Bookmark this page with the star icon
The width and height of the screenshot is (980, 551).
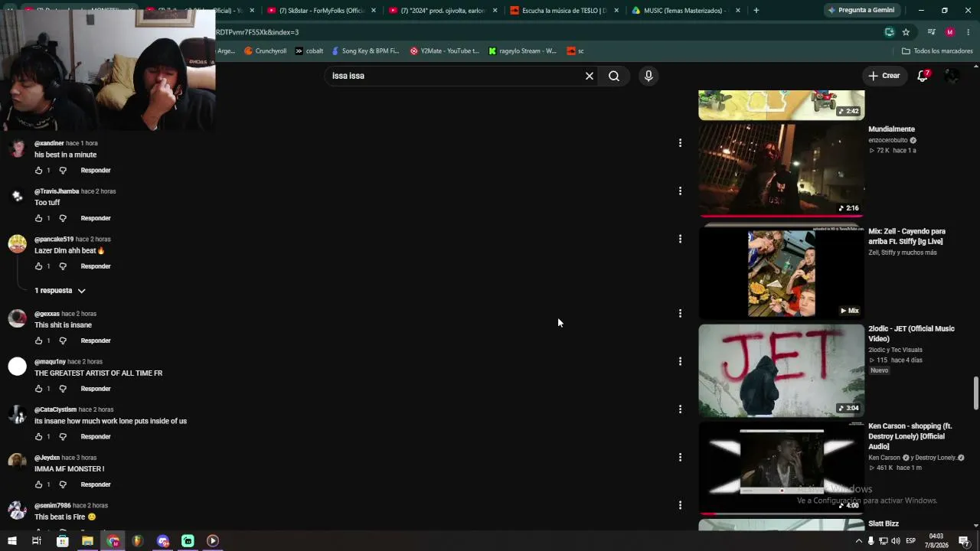pos(906,32)
